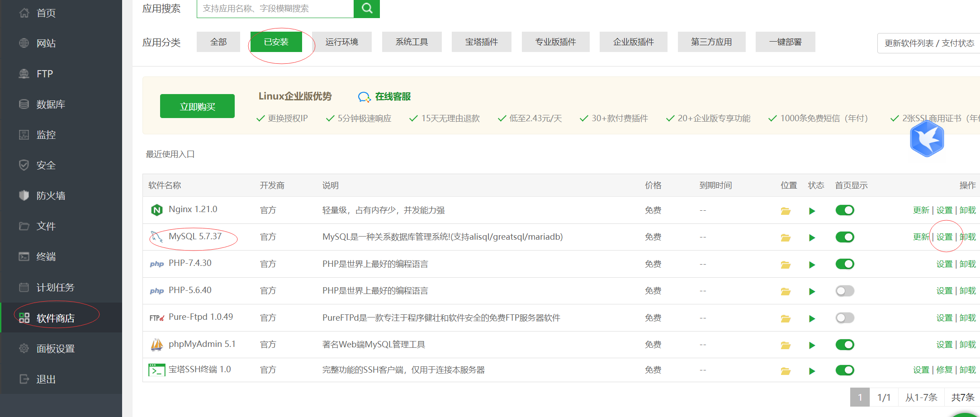The image size is (980, 417).
Task: Open the folder icon for Nginx 1.21.0
Action: click(786, 211)
